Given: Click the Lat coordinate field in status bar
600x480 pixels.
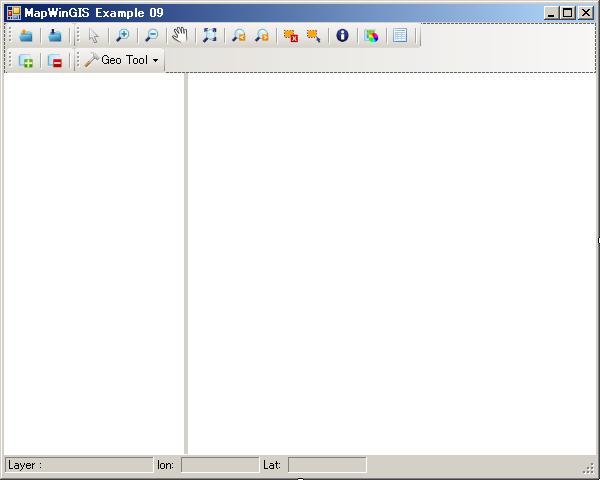Looking at the screenshot, I should 326,465.
